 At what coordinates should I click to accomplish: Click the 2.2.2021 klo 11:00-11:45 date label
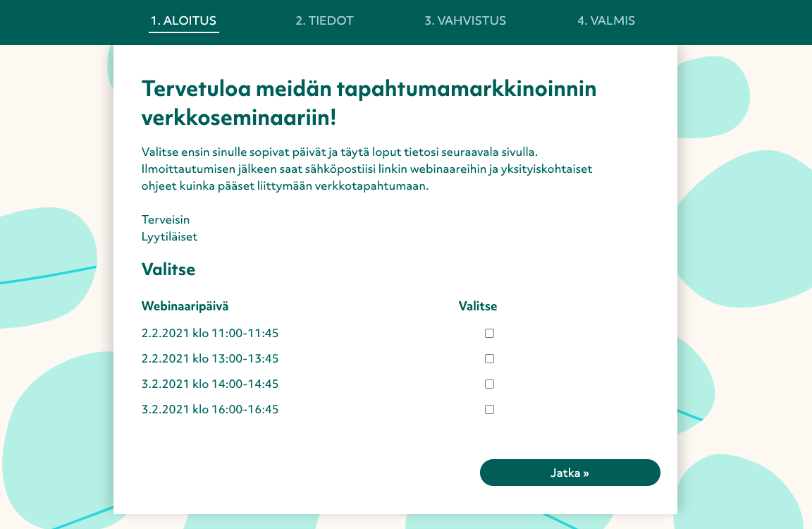pos(210,334)
